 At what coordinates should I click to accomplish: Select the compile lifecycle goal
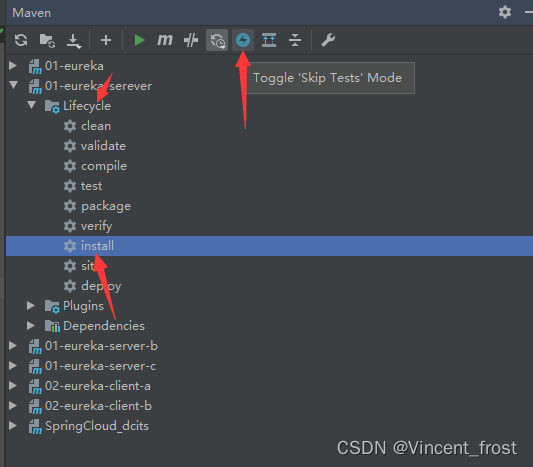pos(104,166)
